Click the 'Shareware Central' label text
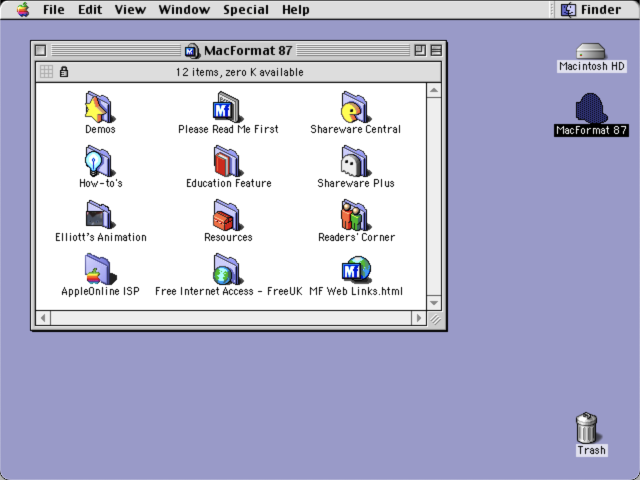This screenshot has width=640, height=480. point(356,129)
